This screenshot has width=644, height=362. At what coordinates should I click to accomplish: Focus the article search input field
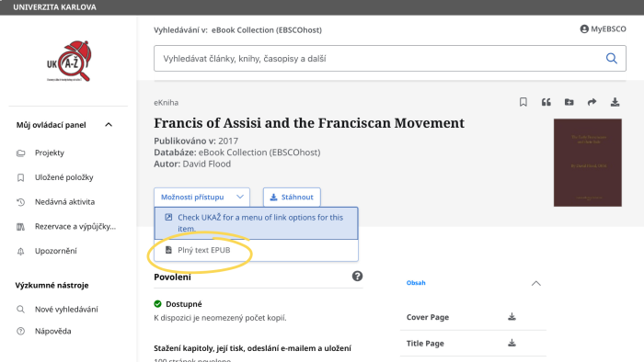(x=380, y=59)
